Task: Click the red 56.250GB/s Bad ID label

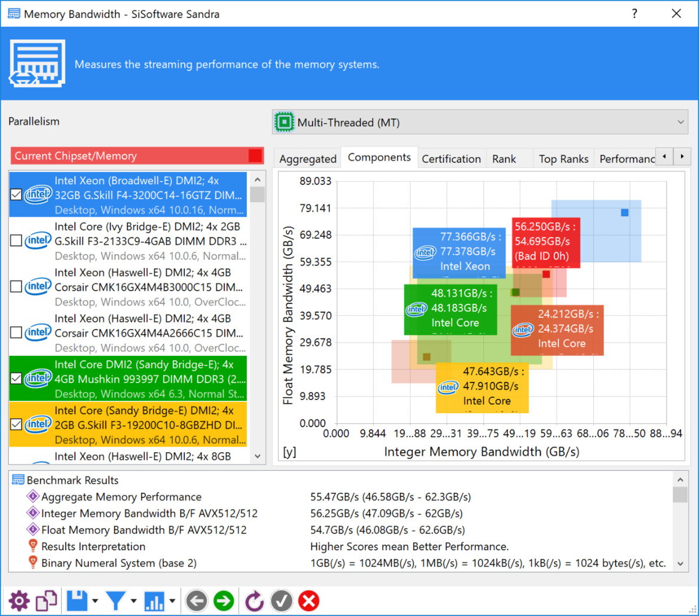Action: click(546, 242)
